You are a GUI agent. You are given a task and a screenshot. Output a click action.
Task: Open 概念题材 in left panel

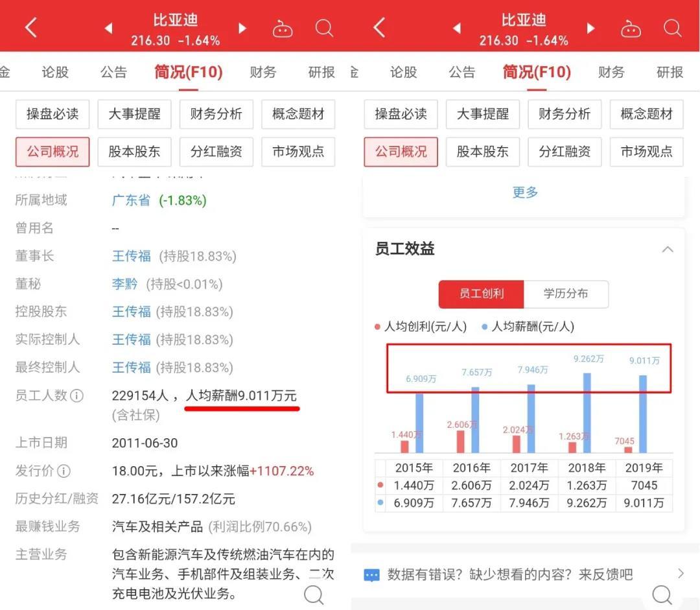click(298, 114)
